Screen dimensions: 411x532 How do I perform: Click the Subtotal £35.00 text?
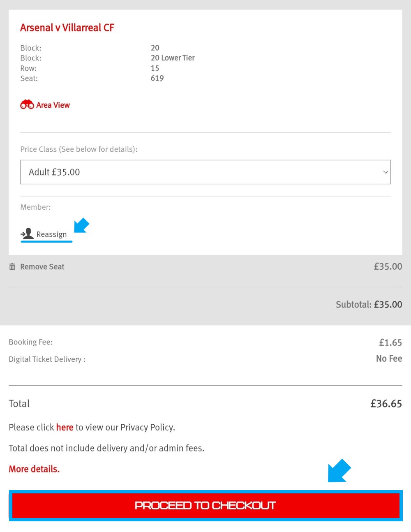point(369,305)
